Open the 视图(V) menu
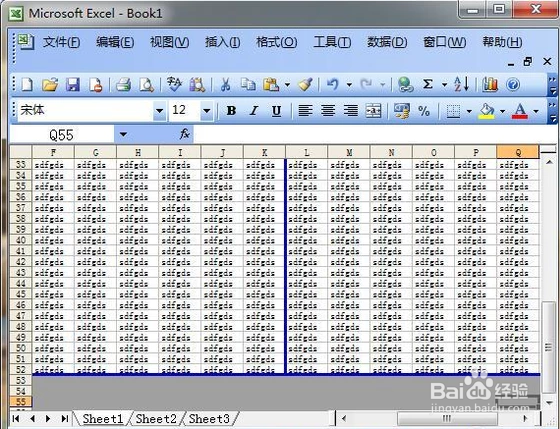Screen dimensions: 560x429 pyautogui.click(x=169, y=42)
